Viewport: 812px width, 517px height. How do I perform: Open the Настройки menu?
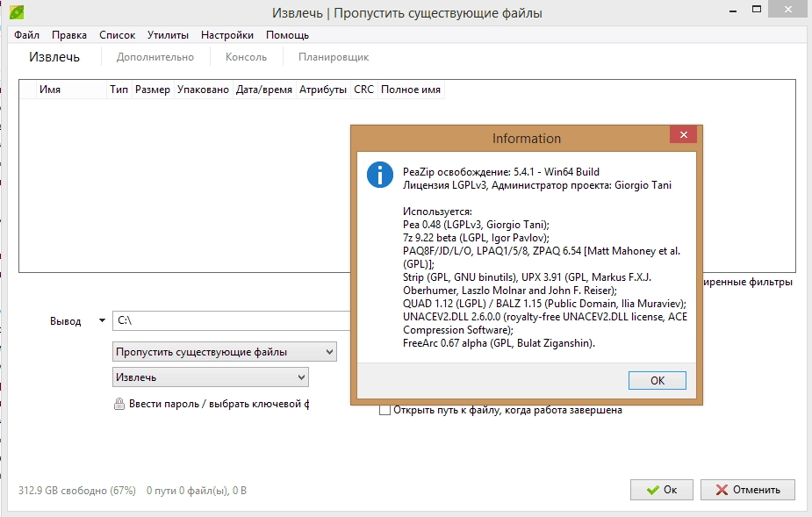point(226,35)
